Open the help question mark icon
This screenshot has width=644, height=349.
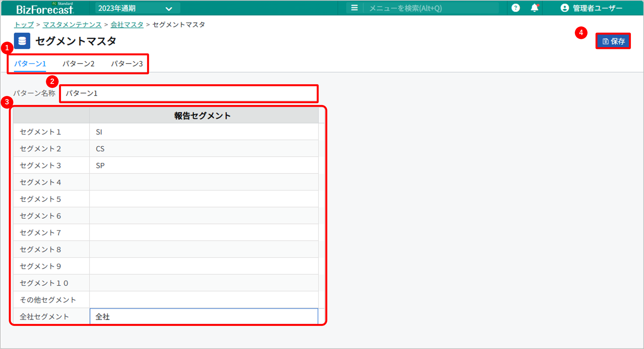(x=515, y=8)
